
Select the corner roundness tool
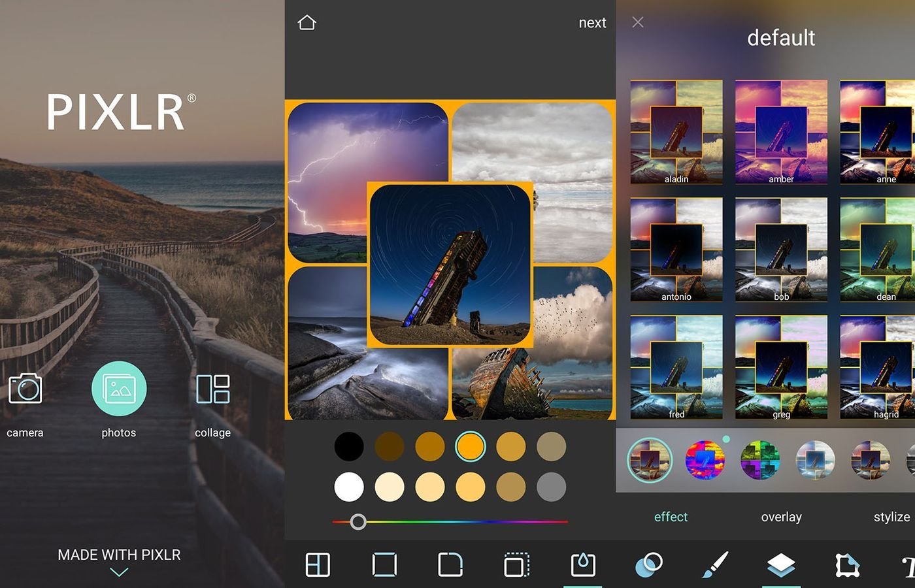[450, 564]
